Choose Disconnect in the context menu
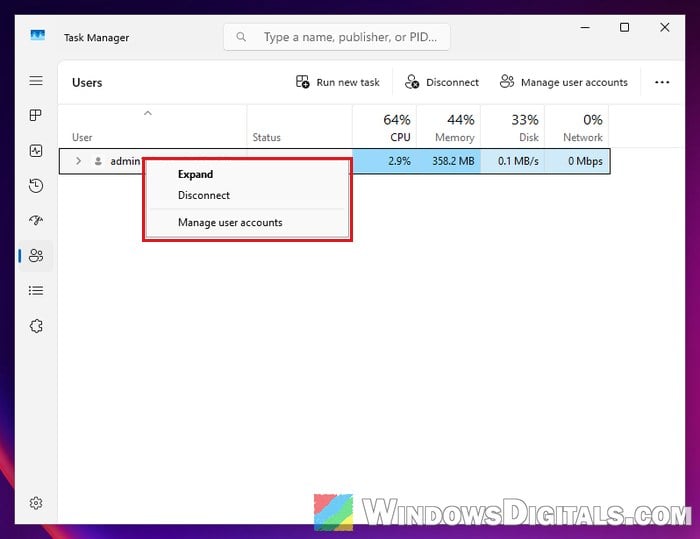Image resolution: width=700 pixels, height=539 pixels. (x=247, y=195)
